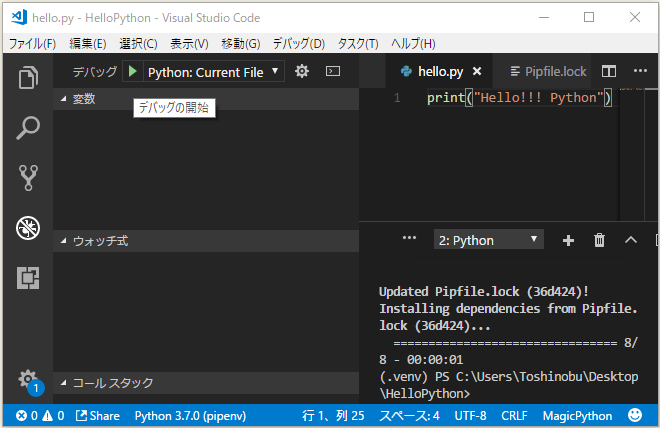The height and width of the screenshot is (428, 660).
Task: Open the タスク(T) menu
Action: coord(358,43)
